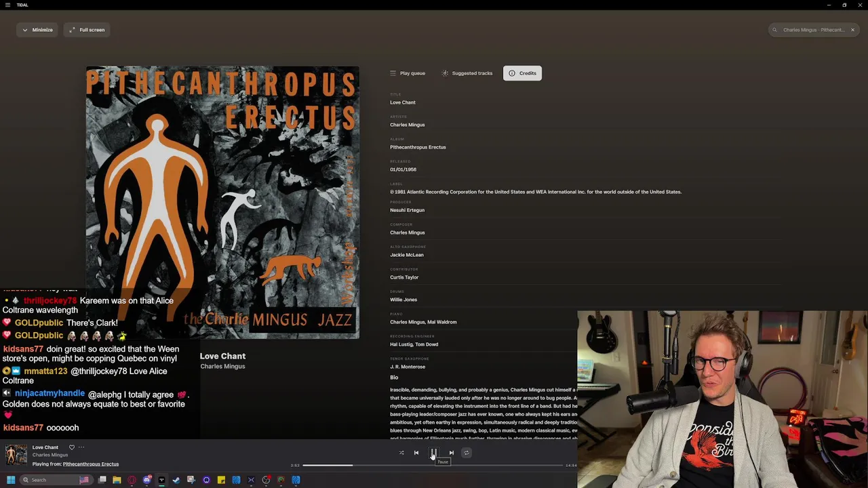The height and width of the screenshot is (488, 868).
Task: Click the TIDAL taskbar icon
Action: coord(161,480)
